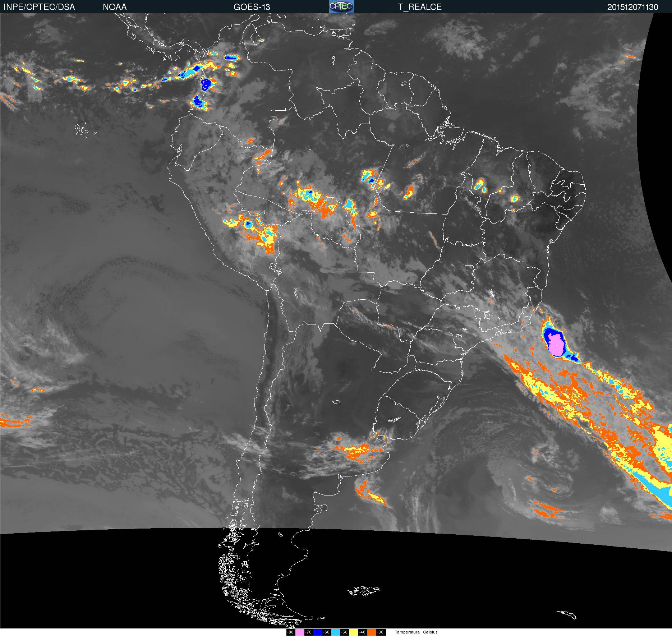Click the Temperatura Celsius legend caption
Screen dimensions: 672x636
[416, 632]
